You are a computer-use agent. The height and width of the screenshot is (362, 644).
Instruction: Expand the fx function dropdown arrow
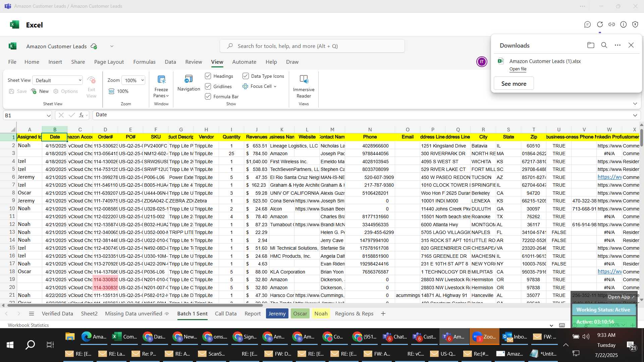pos(87,115)
